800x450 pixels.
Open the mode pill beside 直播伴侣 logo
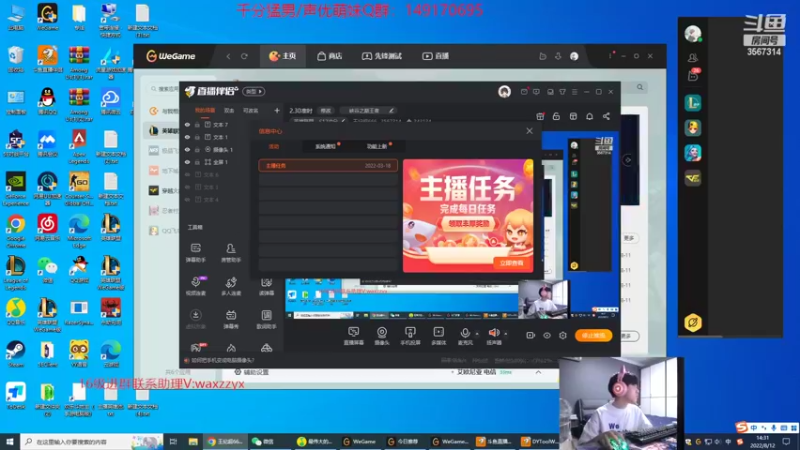(x=254, y=91)
